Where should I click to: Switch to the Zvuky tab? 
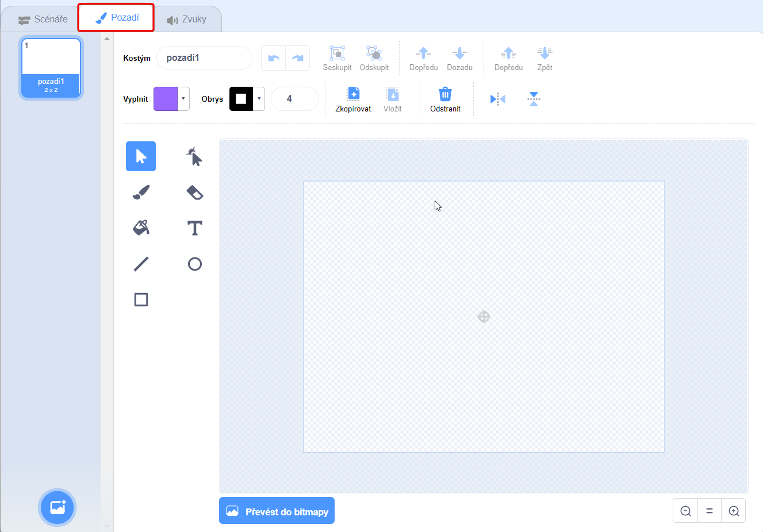pos(186,20)
